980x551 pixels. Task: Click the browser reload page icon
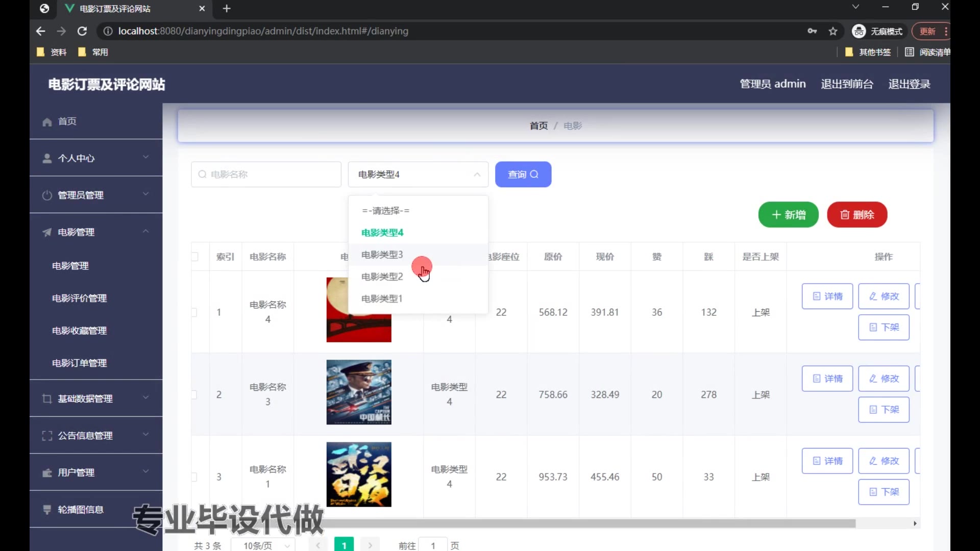[82, 31]
